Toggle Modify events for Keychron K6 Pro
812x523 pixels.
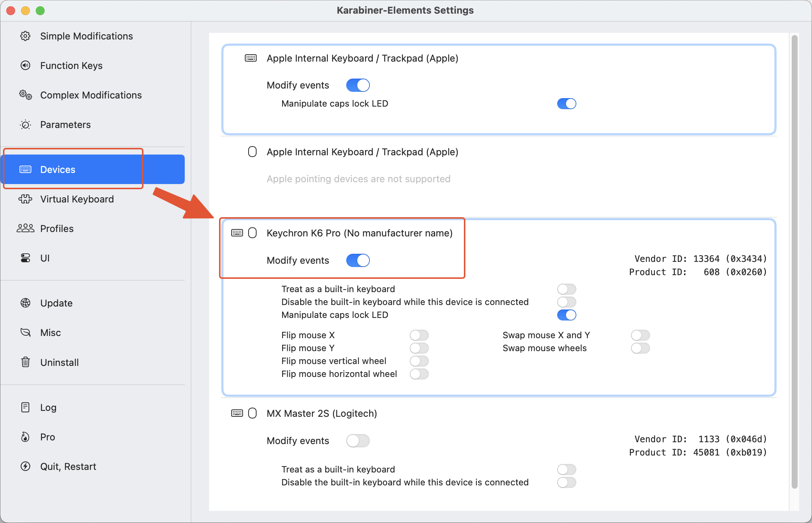[x=358, y=260]
